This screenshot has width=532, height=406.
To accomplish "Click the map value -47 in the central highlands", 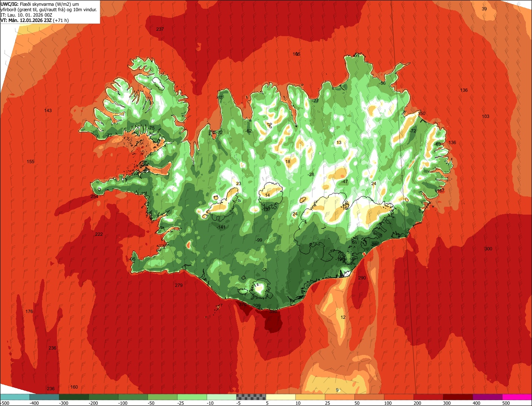I will (344, 182).
